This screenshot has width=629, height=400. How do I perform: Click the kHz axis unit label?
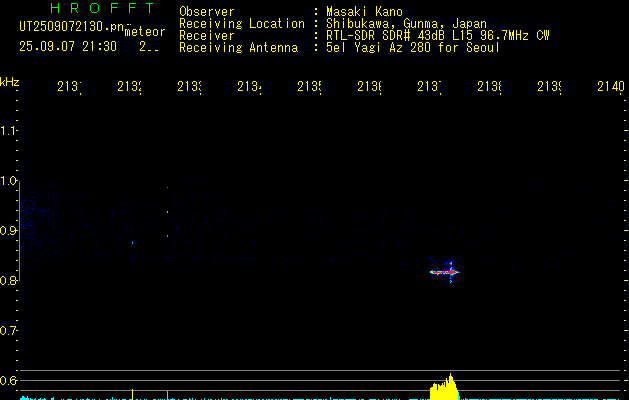pos(9,82)
